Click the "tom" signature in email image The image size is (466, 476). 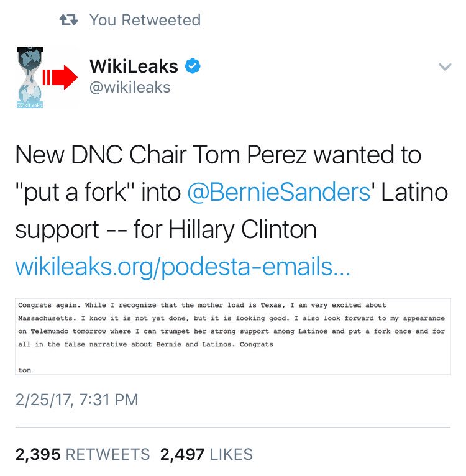click(25, 370)
